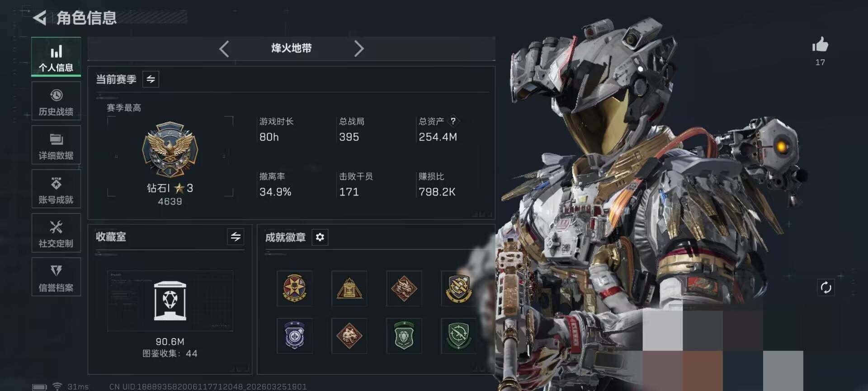Switch to next mode with right chevron
This screenshot has width=868, height=391.
click(359, 48)
